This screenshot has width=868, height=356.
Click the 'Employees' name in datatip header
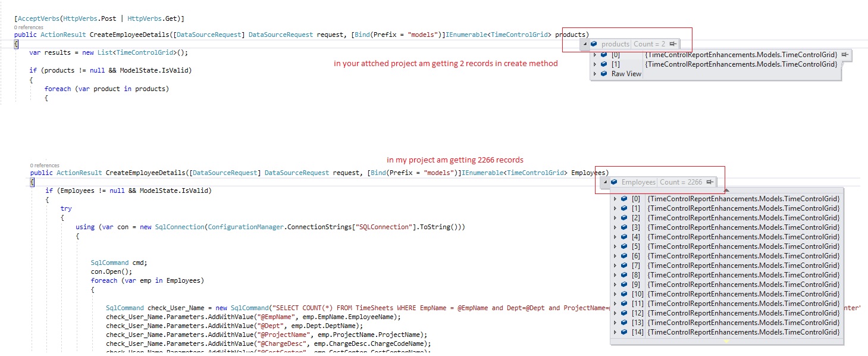[638, 182]
